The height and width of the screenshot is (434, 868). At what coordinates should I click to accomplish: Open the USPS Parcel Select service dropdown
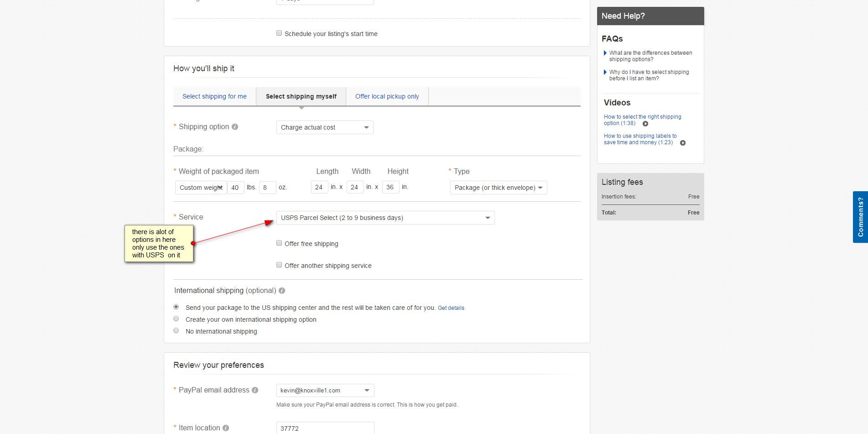point(385,218)
